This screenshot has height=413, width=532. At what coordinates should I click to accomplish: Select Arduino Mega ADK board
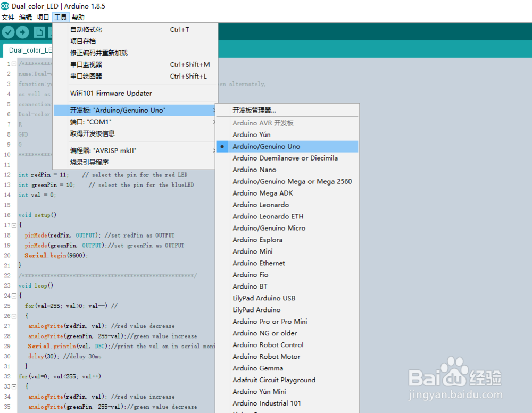click(287, 193)
